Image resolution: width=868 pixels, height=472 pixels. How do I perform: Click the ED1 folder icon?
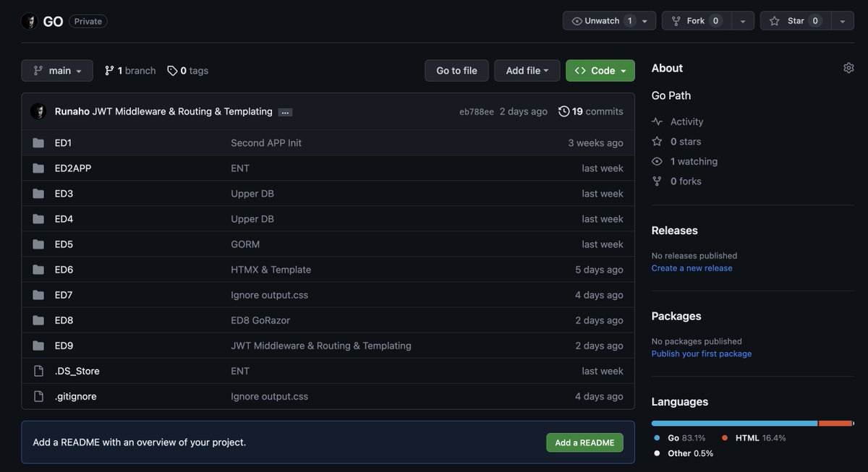38,143
